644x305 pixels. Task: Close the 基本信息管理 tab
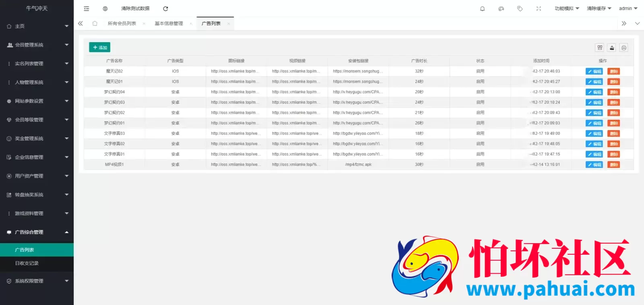coord(191,24)
